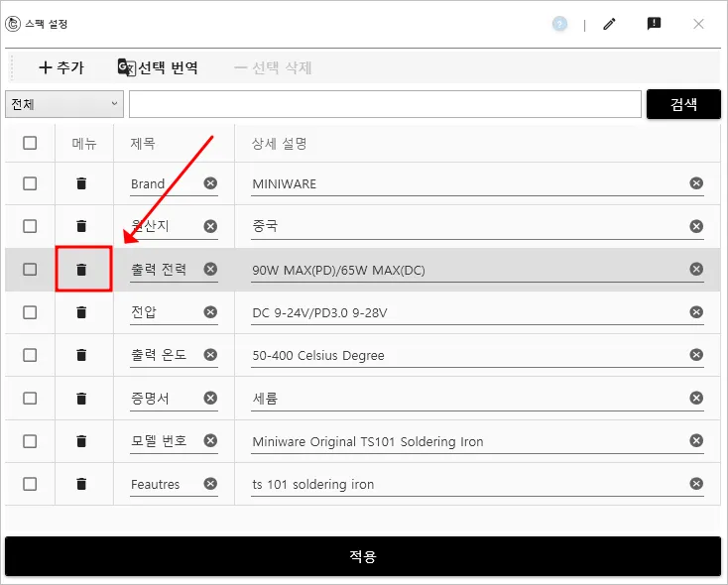Screen dimensions: 728x585
Task: Edit the Feautres title text
Action: pyautogui.click(x=155, y=485)
